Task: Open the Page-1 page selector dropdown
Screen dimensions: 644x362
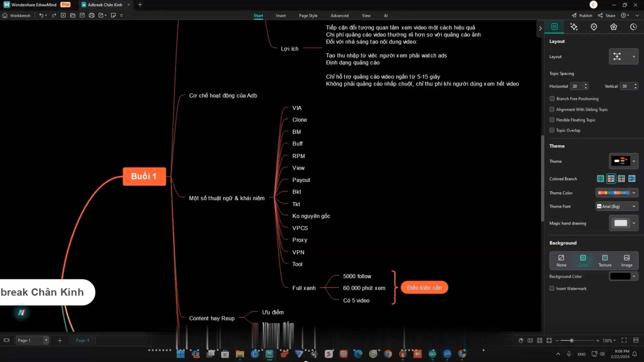Action: pyautogui.click(x=32, y=340)
